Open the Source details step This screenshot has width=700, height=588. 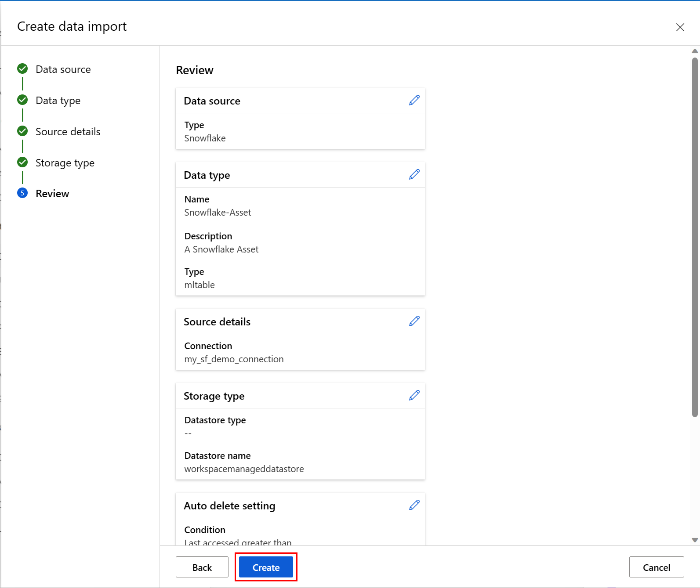click(x=68, y=132)
